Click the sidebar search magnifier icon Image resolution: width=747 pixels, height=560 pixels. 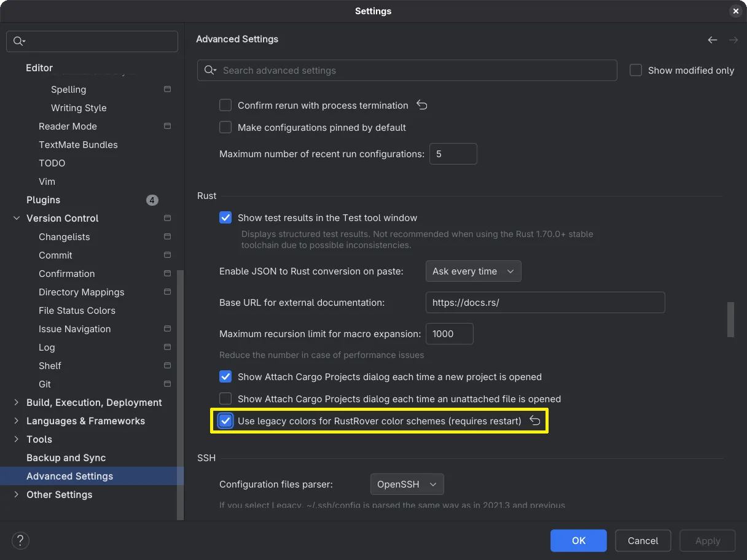point(18,41)
